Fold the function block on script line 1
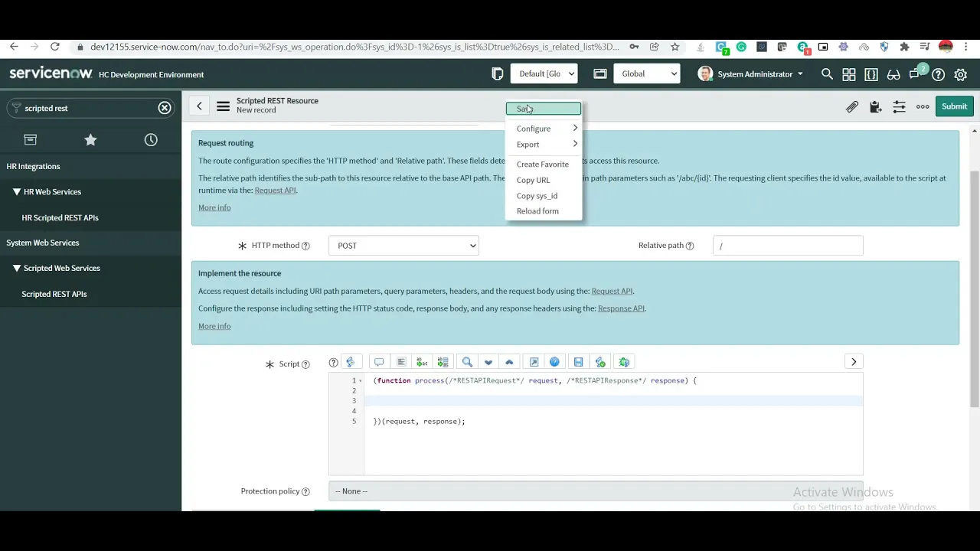Screen dimensions: 980x551 click(x=361, y=381)
